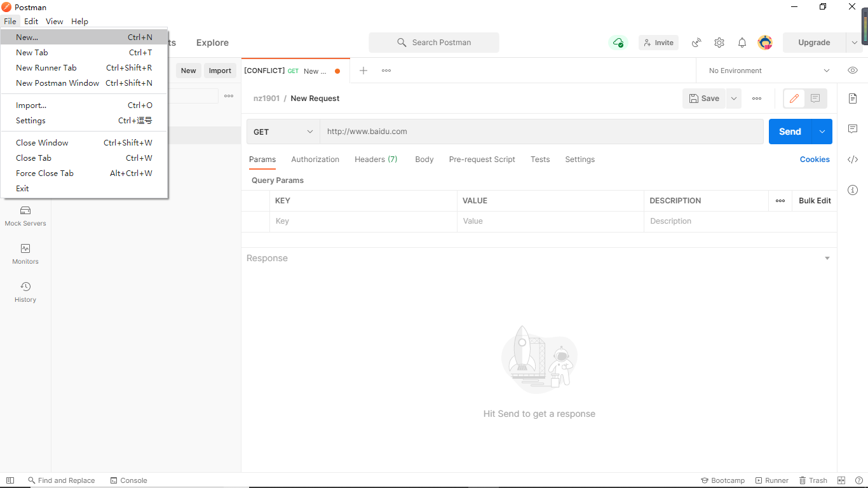868x488 pixels.
Task: Switch to the Pre-request Script tab
Action: click(482, 159)
